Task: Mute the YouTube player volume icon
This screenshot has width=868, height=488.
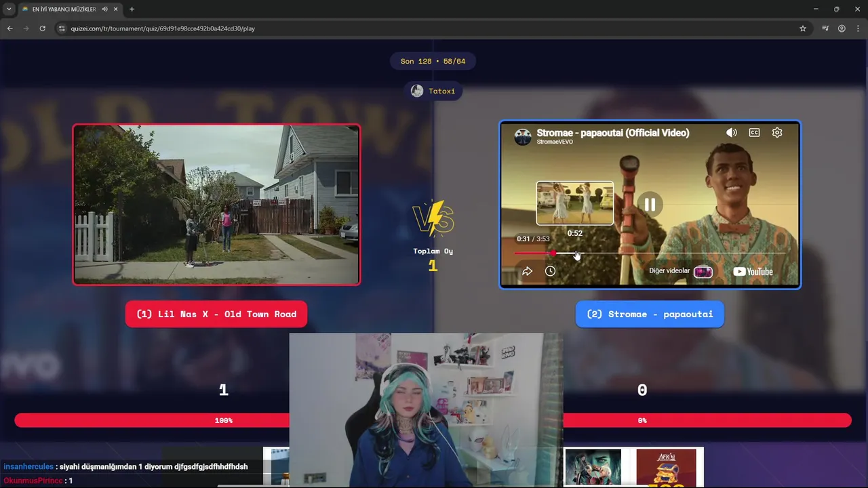Action: (731, 133)
